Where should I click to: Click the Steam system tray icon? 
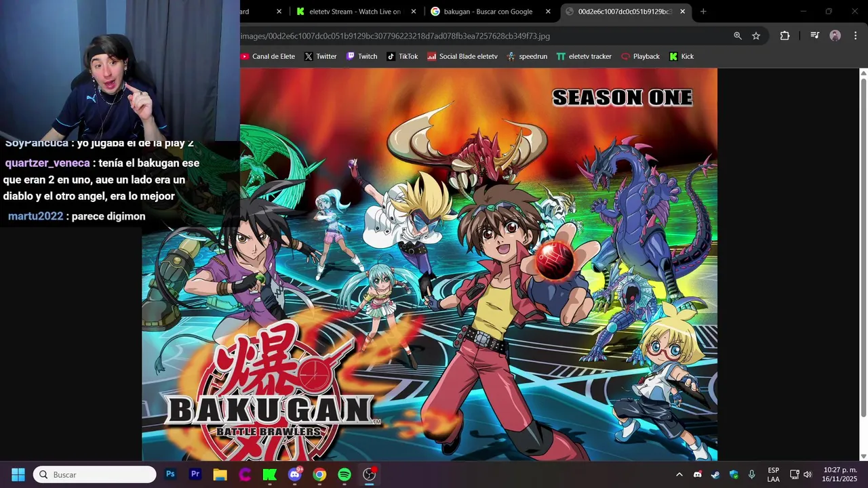click(x=715, y=474)
